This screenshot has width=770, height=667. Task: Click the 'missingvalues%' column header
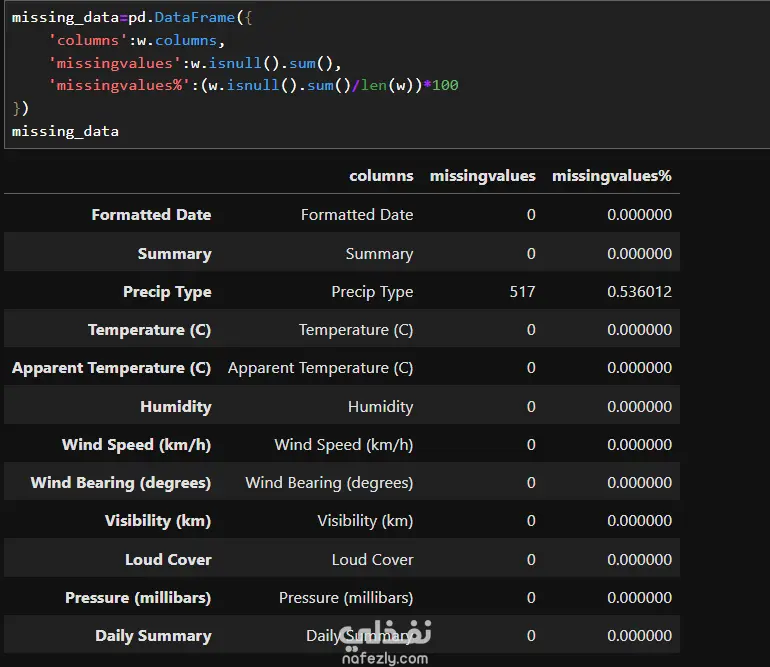[x=611, y=176]
